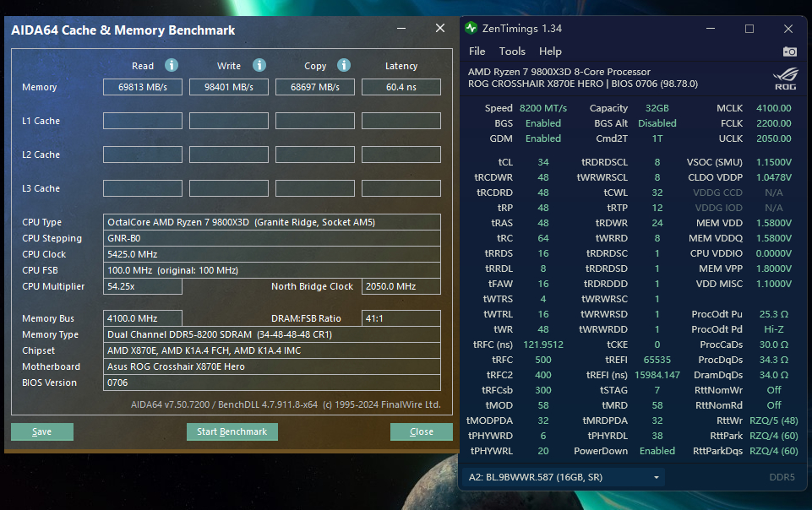Click the BIOS Version value 0706
812x510 pixels.
(272, 382)
